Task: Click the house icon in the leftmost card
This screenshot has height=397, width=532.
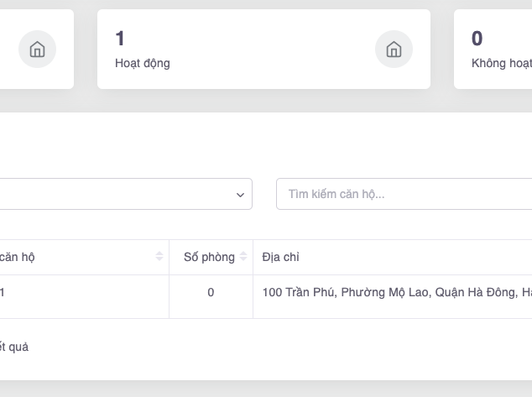Action: [x=37, y=50]
